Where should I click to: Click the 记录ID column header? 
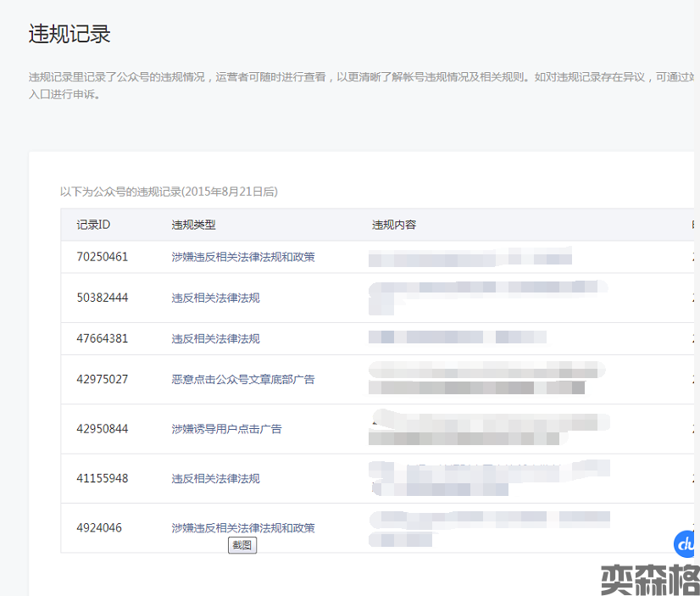click(x=93, y=225)
